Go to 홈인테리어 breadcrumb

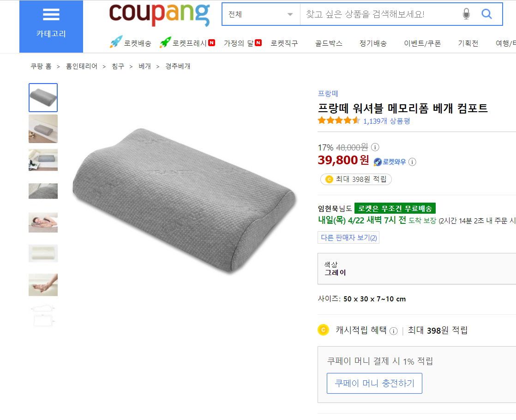tap(81, 66)
